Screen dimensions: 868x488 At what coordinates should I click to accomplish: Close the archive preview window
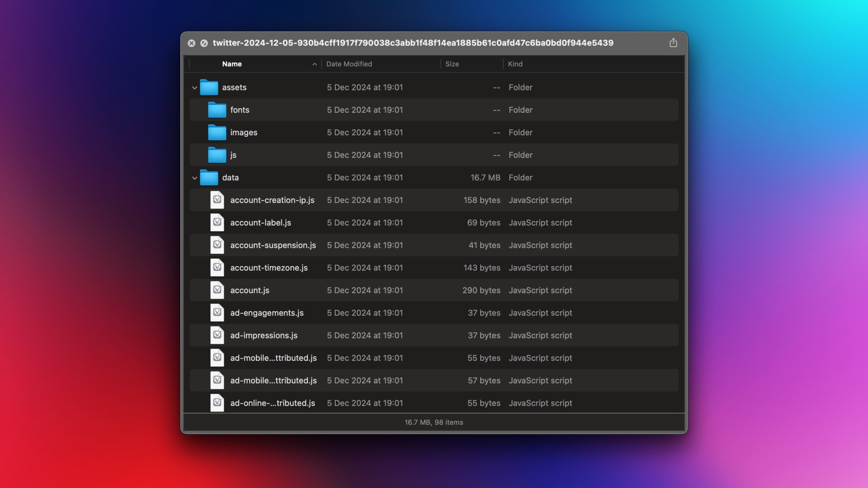[191, 43]
